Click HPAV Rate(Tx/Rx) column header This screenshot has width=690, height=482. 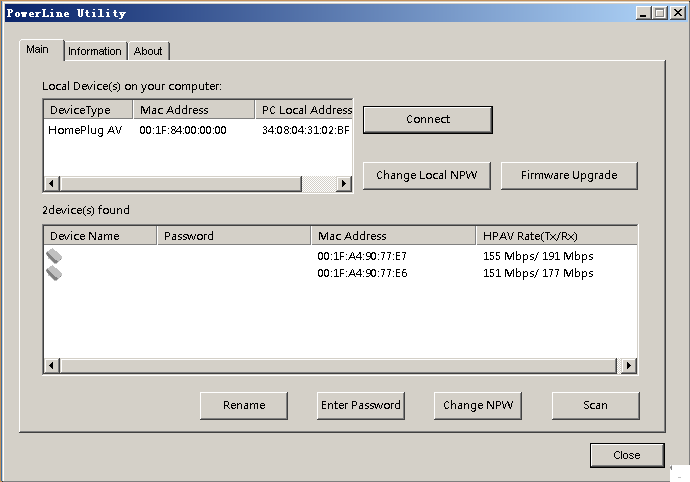coord(557,236)
